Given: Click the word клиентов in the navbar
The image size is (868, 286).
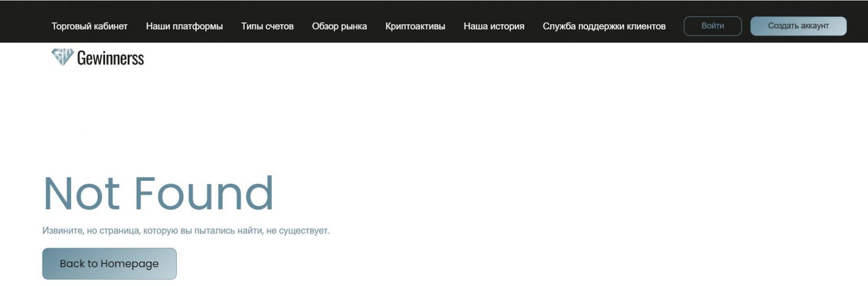Looking at the screenshot, I should pyautogui.click(x=646, y=26).
